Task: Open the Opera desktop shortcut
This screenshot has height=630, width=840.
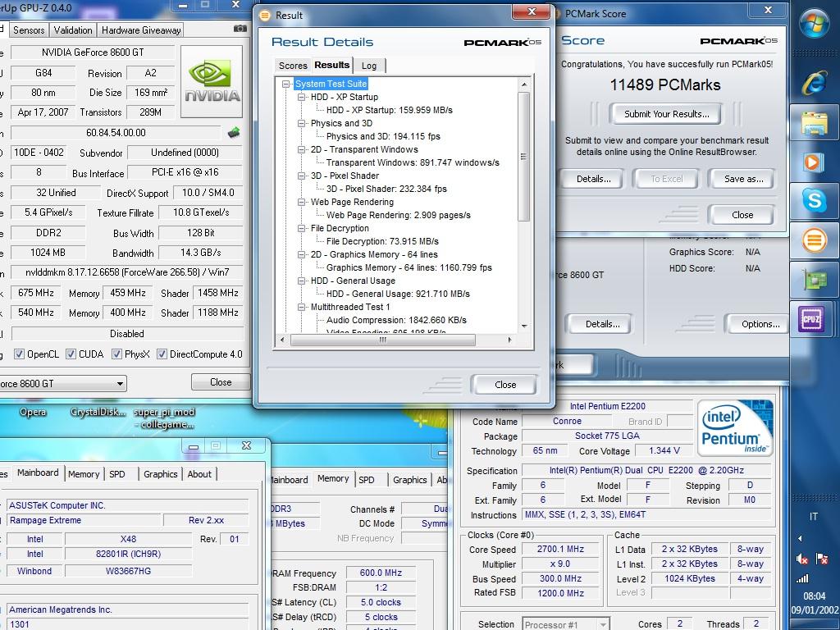Action: (x=33, y=412)
